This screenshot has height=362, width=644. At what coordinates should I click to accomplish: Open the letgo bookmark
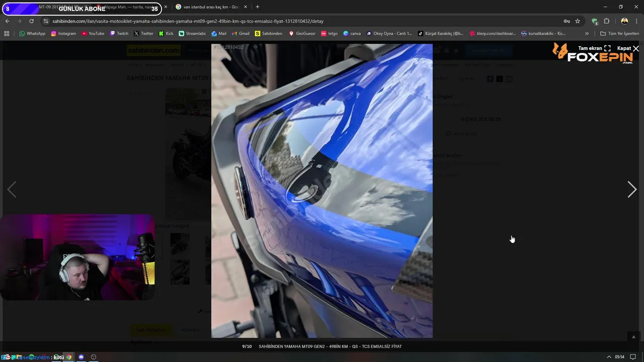pos(330,33)
